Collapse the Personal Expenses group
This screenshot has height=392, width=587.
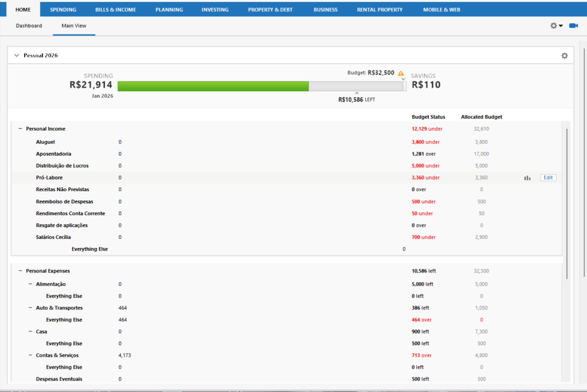20,271
